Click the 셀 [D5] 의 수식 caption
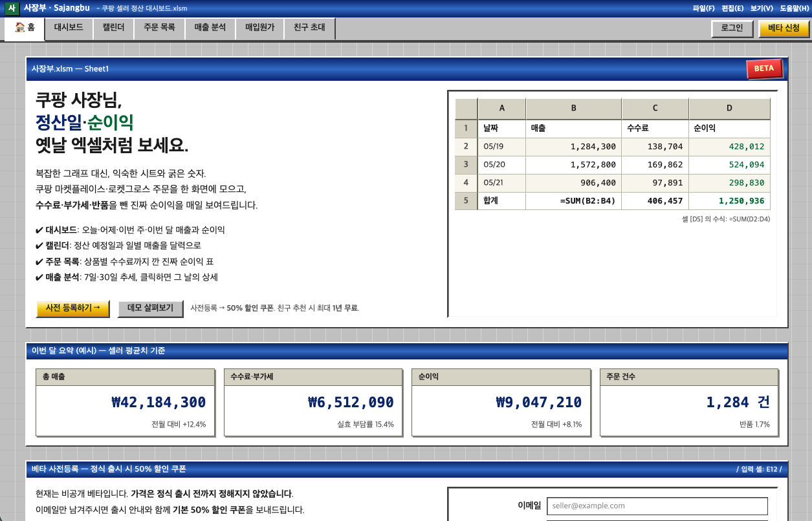 tap(726, 219)
